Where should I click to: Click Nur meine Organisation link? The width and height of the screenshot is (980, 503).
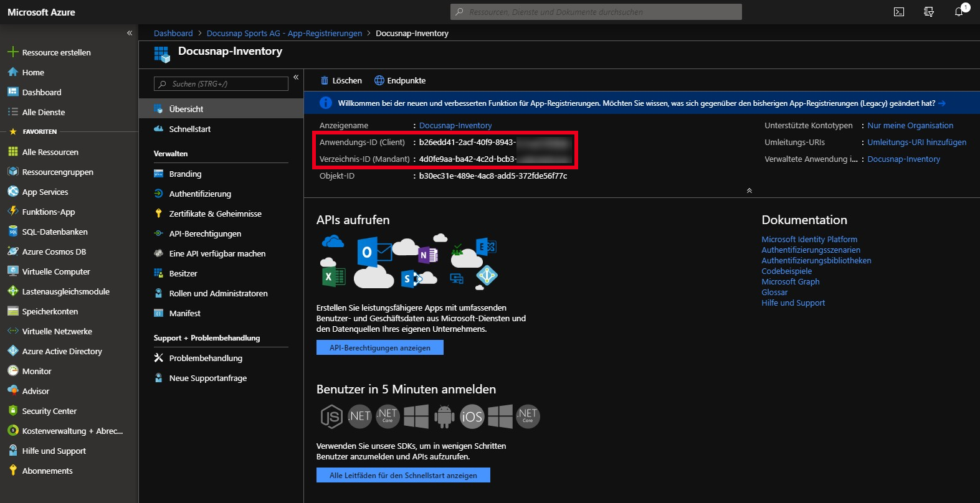point(910,126)
